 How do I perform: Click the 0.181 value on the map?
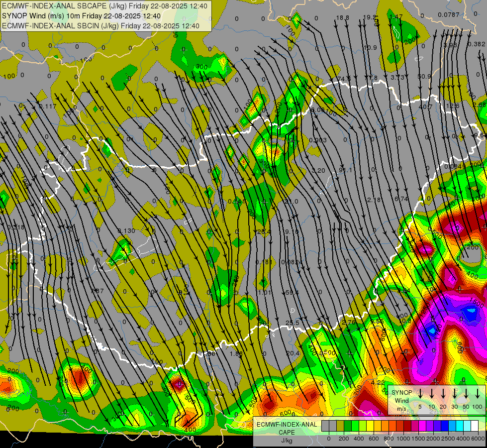(264, 262)
